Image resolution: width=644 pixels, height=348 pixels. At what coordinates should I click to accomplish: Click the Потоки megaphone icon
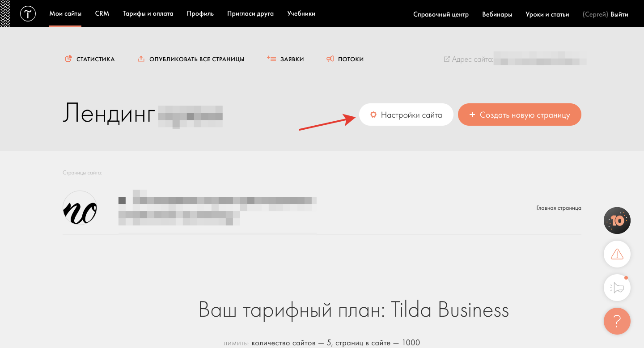click(x=330, y=59)
